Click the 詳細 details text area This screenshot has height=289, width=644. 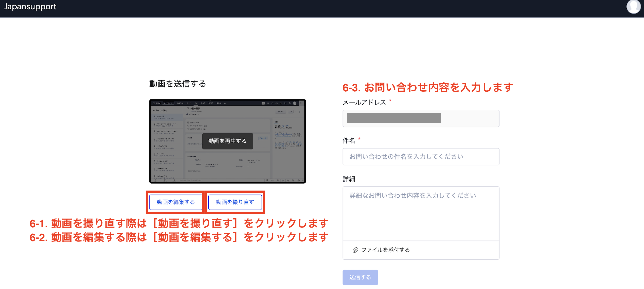pos(421,213)
